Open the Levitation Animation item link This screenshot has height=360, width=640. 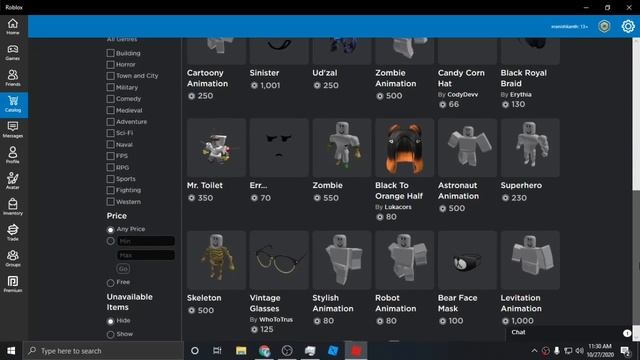[x=521, y=303]
